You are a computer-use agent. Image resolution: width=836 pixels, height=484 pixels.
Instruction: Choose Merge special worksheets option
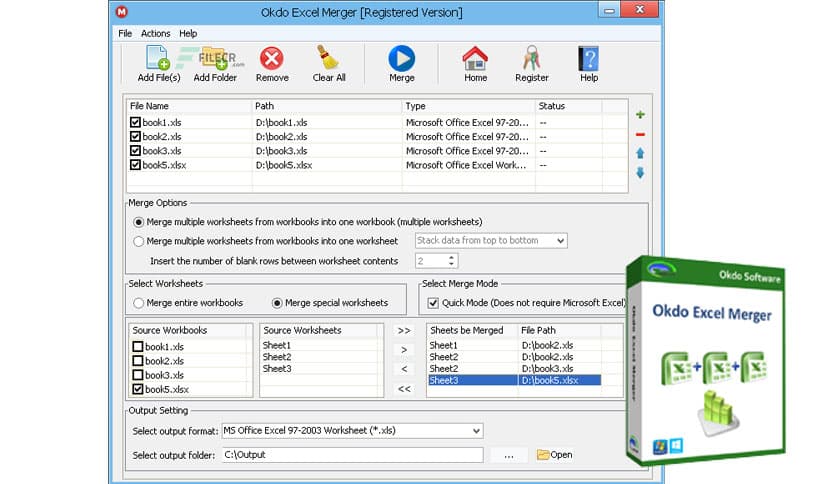277,303
